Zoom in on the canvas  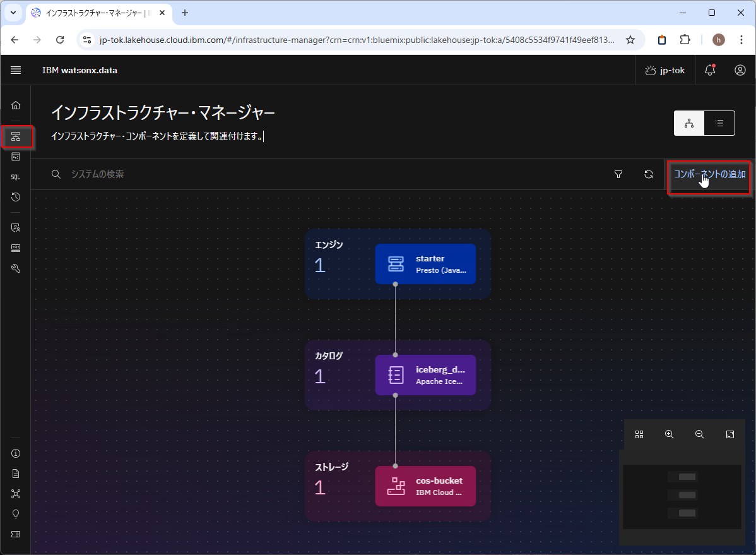[669, 434]
